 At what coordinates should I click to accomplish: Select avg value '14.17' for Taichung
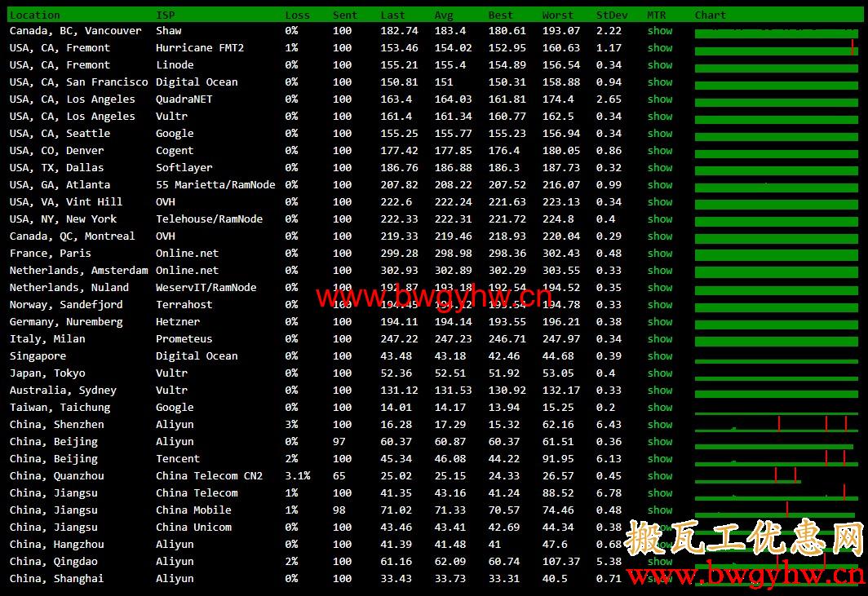tap(449, 408)
